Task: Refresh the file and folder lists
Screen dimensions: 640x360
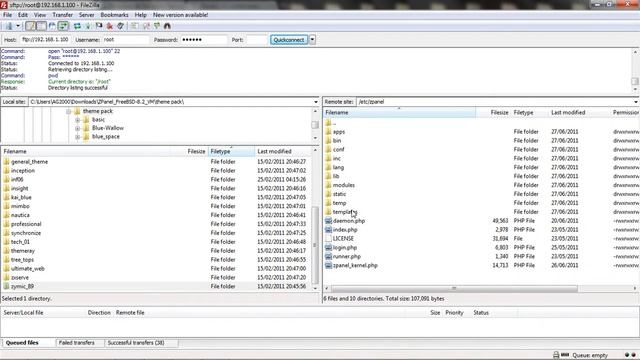Action: [x=77, y=26]
